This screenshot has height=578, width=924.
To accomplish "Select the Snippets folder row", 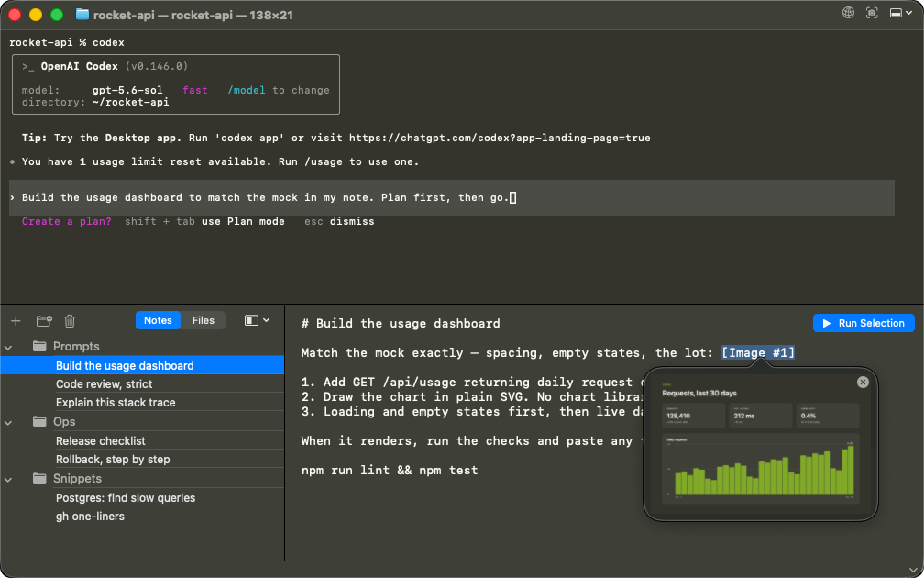I will click(x=142, y=478).
